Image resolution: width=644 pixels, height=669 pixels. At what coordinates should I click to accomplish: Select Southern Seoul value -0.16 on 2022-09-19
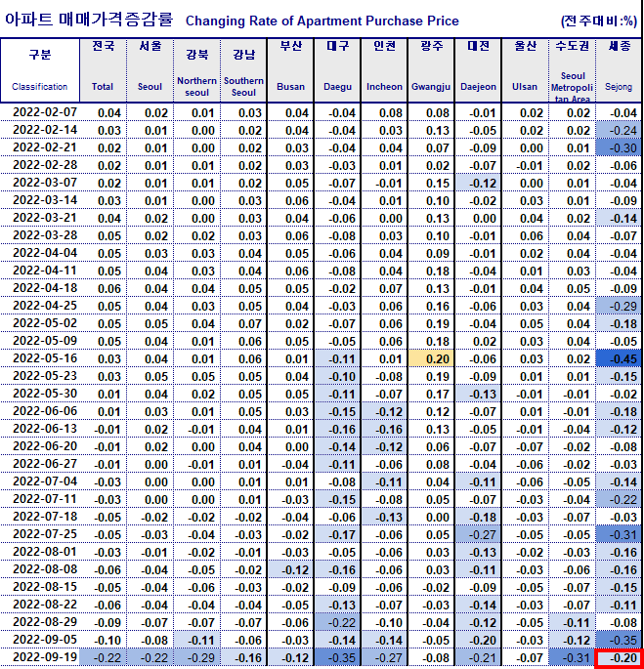[x=243, y=657]
